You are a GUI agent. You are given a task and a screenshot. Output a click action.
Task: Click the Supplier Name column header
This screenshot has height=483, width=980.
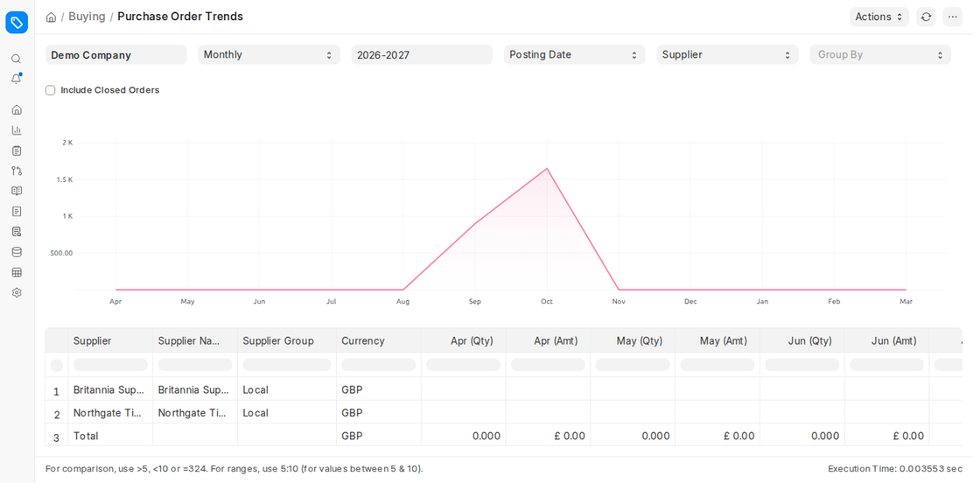click(x=195, y=340)
